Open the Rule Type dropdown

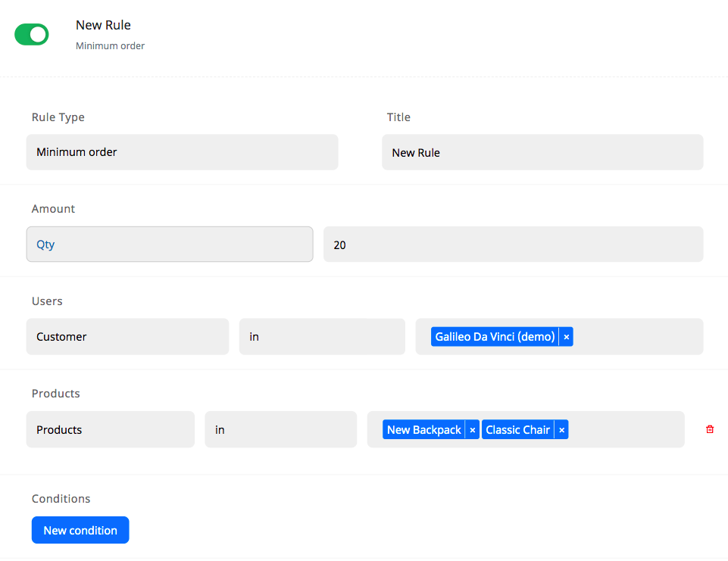click(182, 152)
